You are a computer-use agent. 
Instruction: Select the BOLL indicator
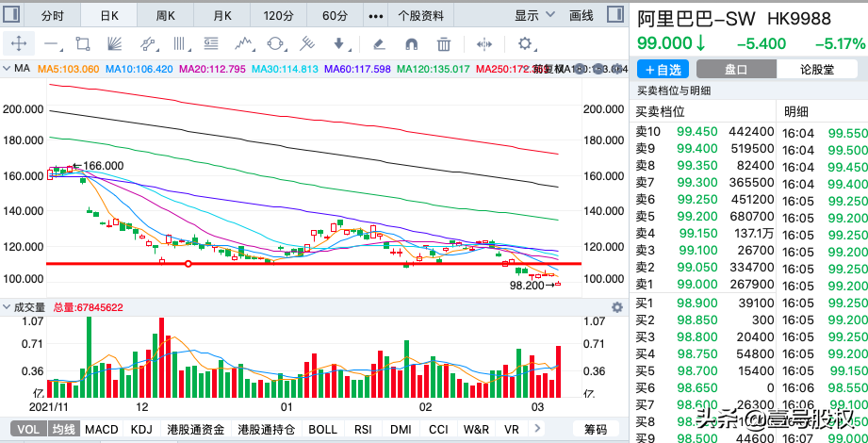click(322, 429)
